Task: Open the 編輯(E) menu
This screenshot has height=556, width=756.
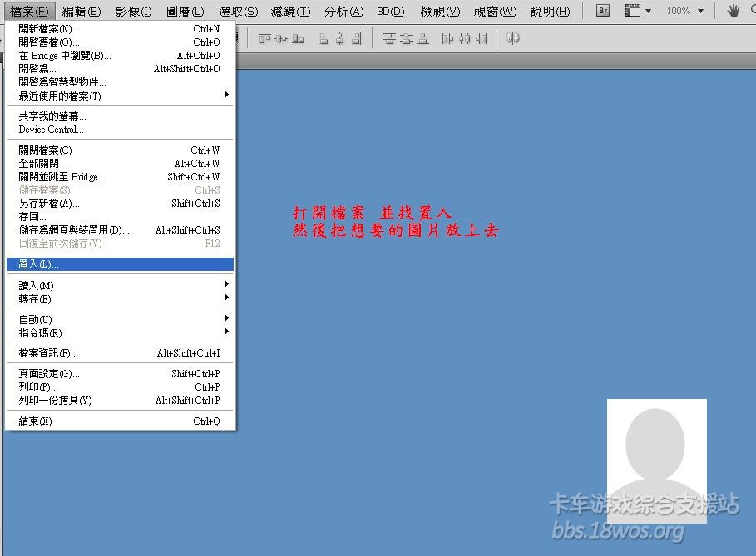Action: point(81,11)
